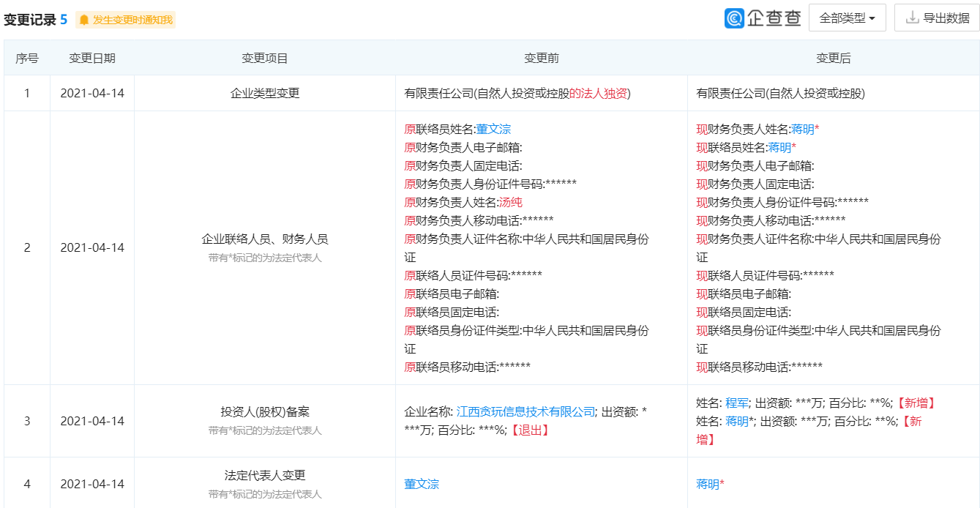This screenshot has width=980, height=508.
Task: Click the 变更项目 column header
Action: (265, 59)
